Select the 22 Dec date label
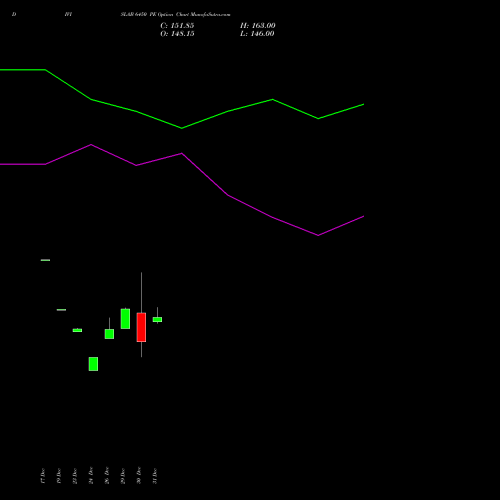 click(75, 476)
